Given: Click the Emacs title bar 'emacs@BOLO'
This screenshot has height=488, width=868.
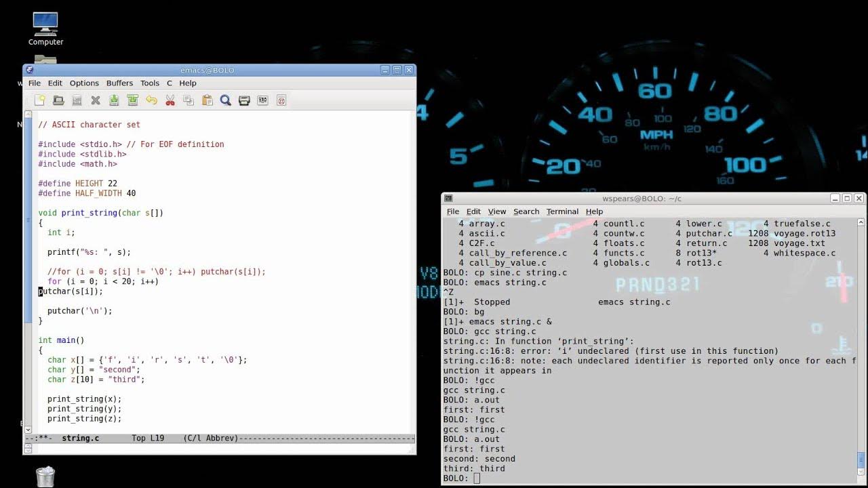Looking at the screenshot, I should coord(207,70).
